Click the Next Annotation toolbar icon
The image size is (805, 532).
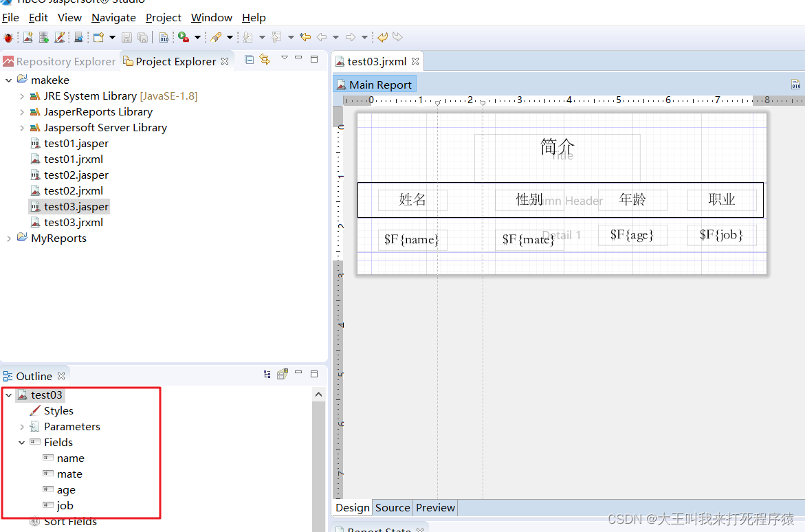click(x=248, y=37)
